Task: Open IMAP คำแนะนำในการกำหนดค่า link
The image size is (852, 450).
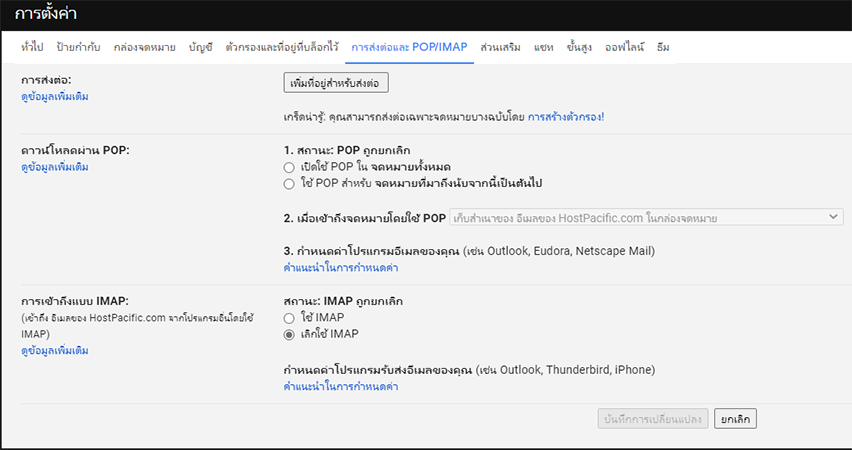Action: [x=341, y=387]
